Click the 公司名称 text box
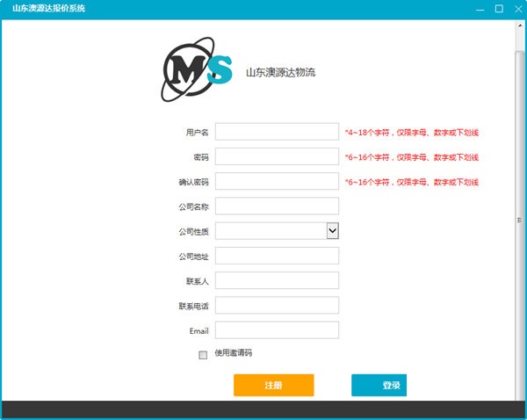Image resolution: width=527 pixels, height=420 pixels. point(277,206)
